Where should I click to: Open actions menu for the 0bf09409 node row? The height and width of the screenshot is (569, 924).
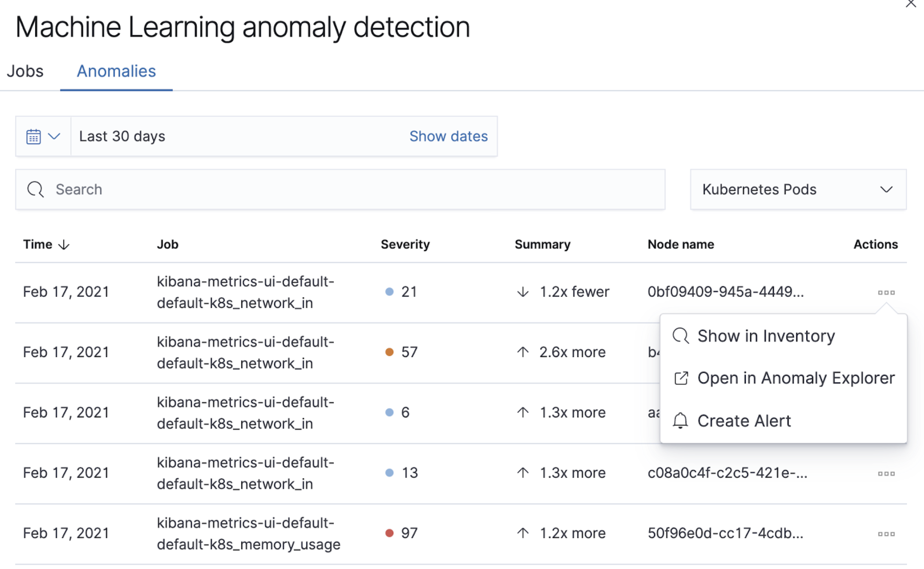pyautogui.click(x=887, y=292)
